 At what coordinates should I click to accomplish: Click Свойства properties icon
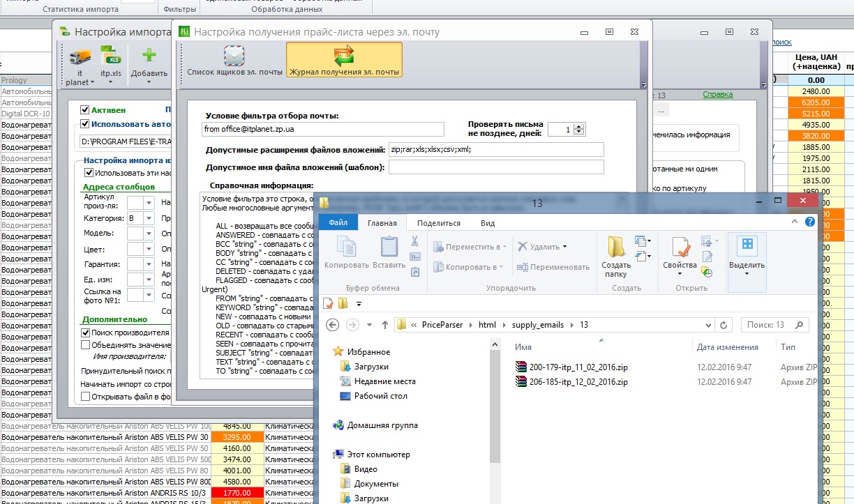tap(680, 247)
